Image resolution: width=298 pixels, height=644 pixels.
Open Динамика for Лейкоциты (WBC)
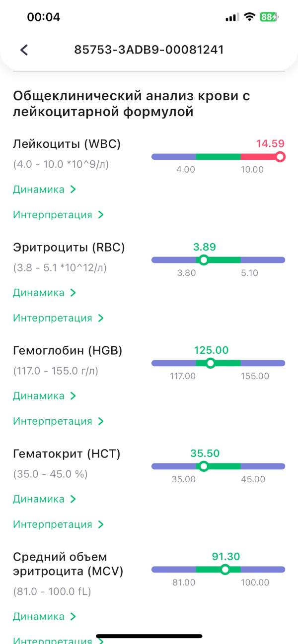click(x=44, y=190)
